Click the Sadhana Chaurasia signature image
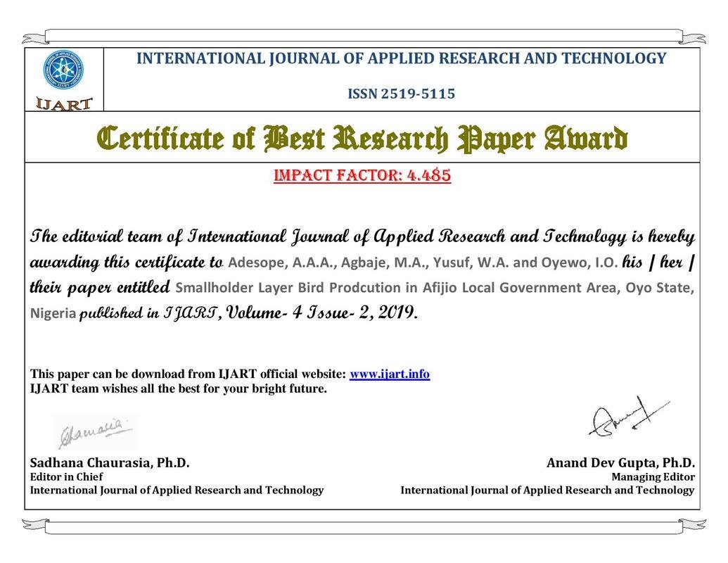 95,432
